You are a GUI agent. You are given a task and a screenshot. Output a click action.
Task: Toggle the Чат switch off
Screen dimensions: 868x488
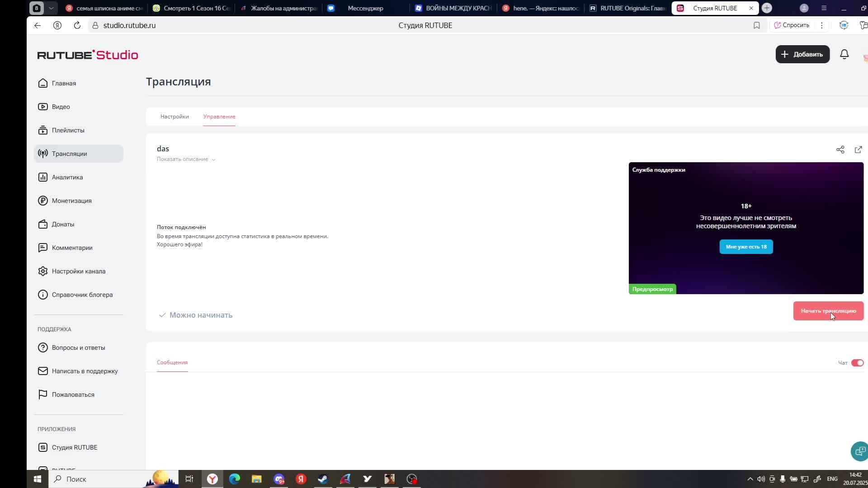coord(857,363)
